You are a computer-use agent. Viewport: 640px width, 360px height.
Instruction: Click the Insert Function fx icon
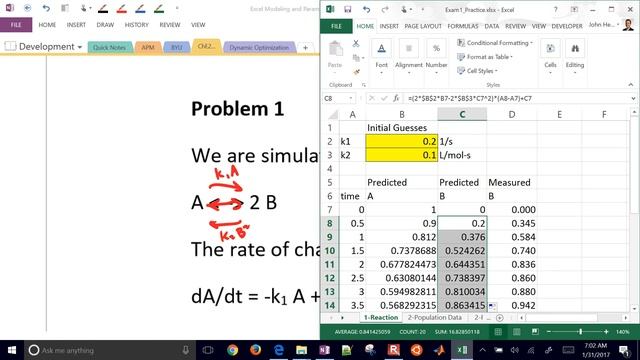click(x=396, y=98)
